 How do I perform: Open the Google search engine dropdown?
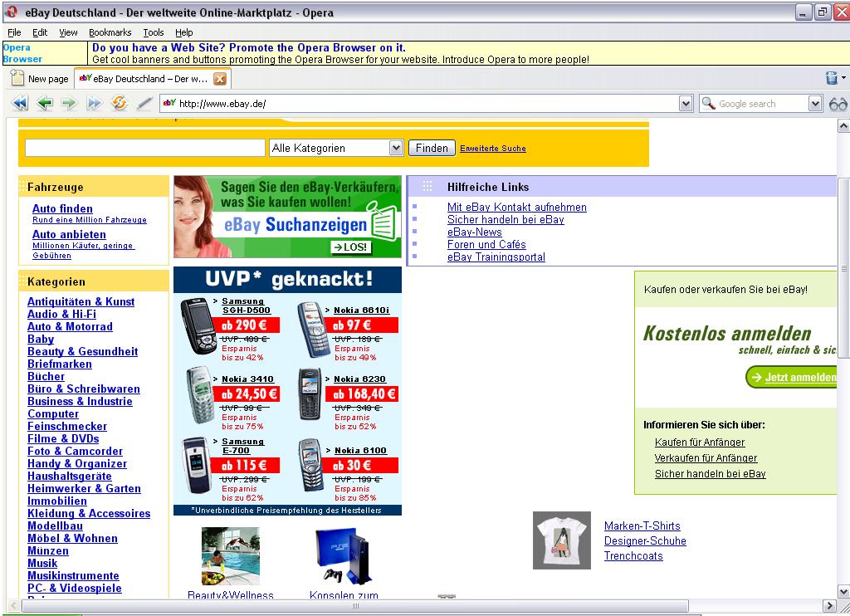pos(815,104)
